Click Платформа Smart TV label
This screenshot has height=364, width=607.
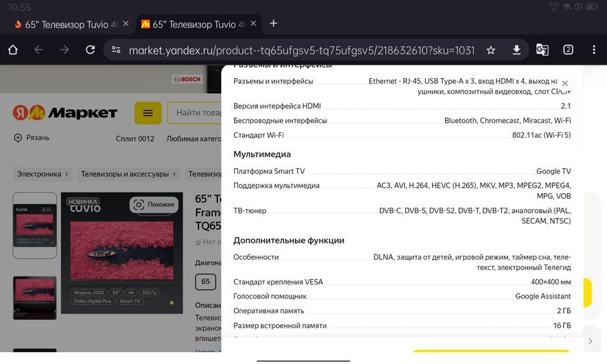[269, 171]
